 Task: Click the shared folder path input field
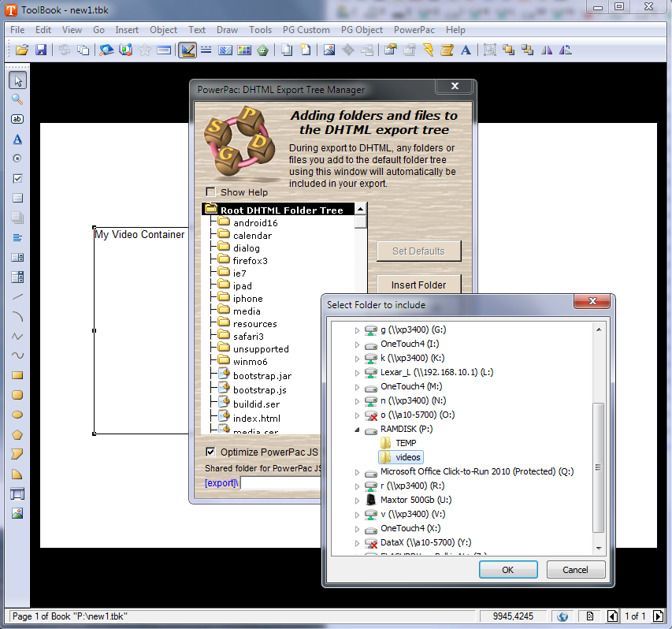click(x=280, y=483)
